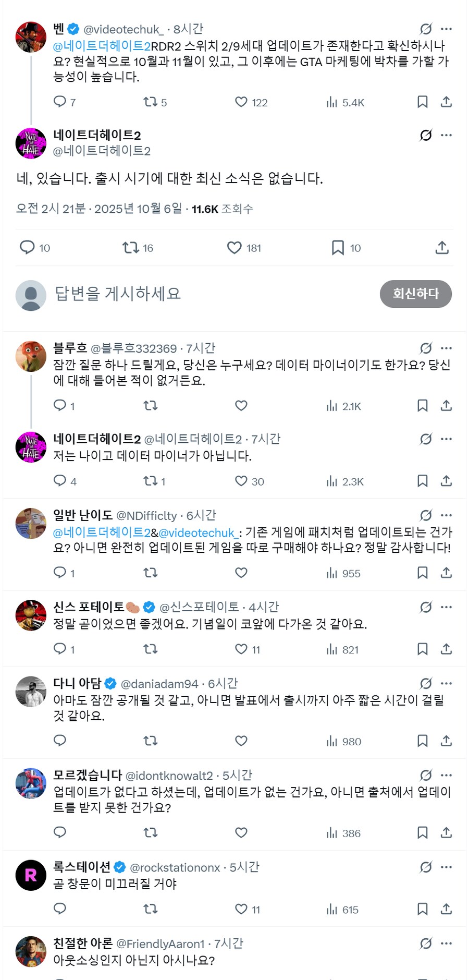469x980 pixels.
Task: Click the 회신하다 reply button
Action: pos(415,294)
